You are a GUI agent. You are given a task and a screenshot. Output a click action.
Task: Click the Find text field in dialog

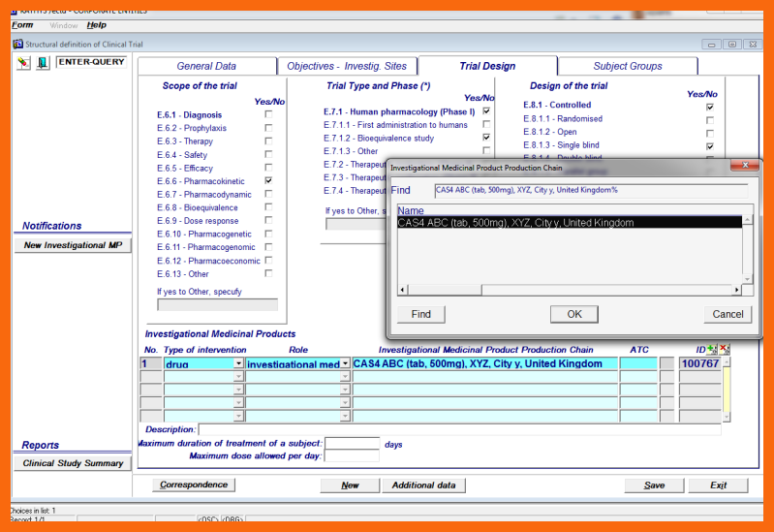[x=589, y=190]
